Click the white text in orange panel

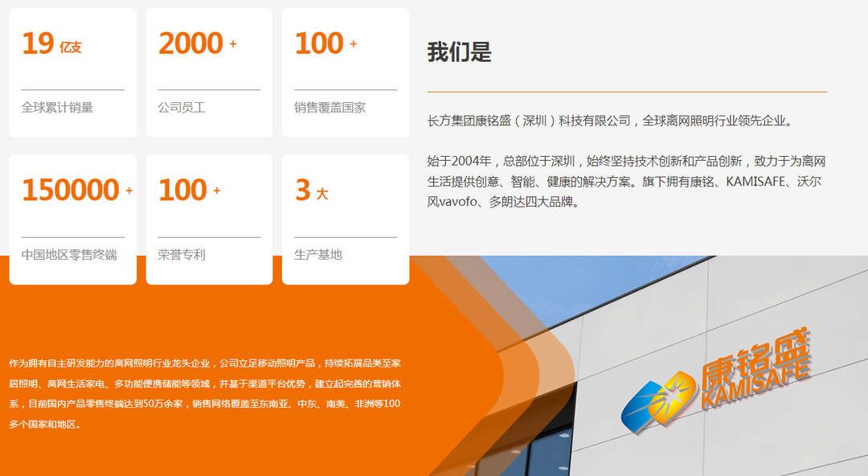pos(205,393)
